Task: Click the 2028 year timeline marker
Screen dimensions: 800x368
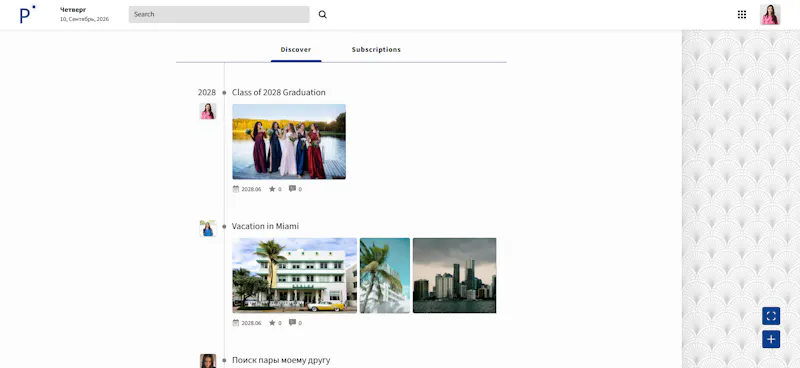Action: (207, 92)
